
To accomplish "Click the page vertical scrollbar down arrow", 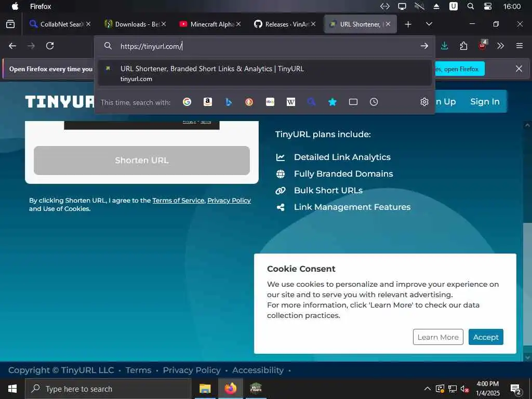I will pyautogui.click(x=527, y=357).
